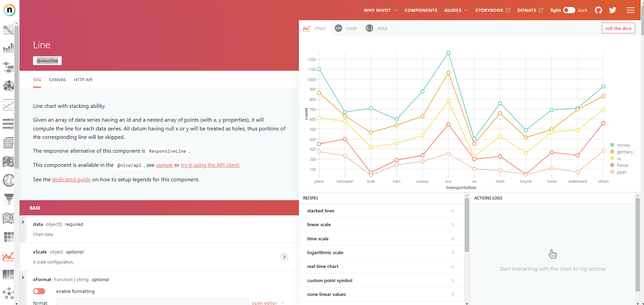
Task: Click the format text input field
Action: coord(152,302)
